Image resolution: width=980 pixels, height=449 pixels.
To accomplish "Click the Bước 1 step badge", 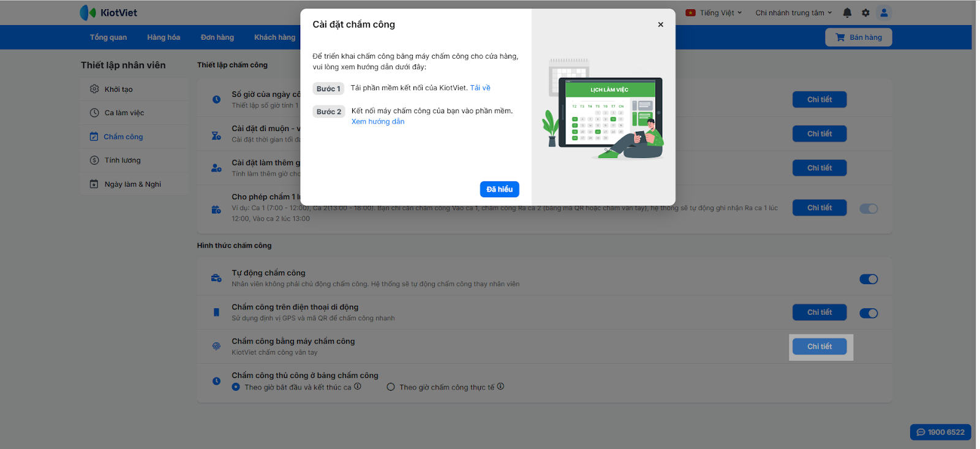I will [x=328, y=89].
